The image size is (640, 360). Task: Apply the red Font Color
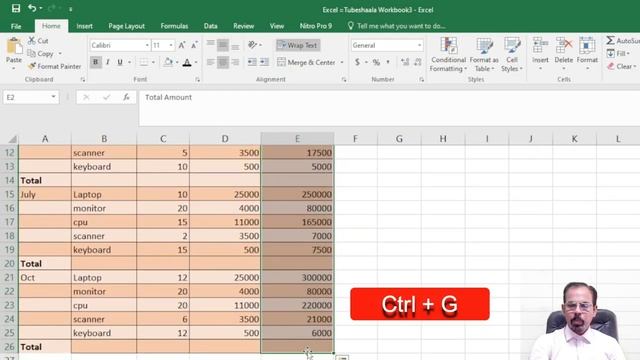click(x=187, y=62)
